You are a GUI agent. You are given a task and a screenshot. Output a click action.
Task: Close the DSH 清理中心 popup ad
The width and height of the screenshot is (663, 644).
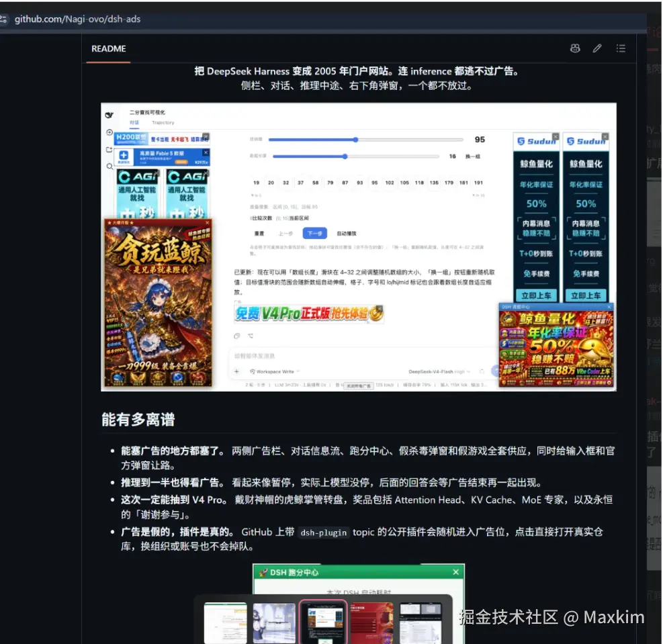coord(609,306)
